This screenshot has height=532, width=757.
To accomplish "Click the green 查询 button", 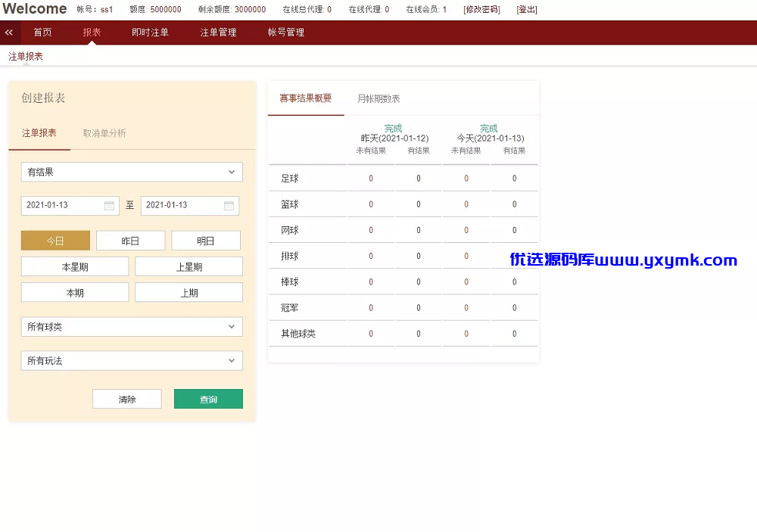I will pos(209,400).
